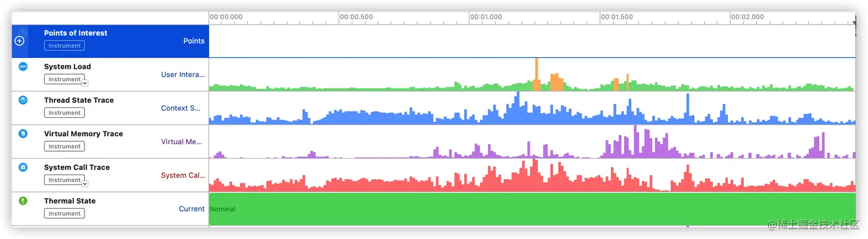This screenshot has width=868, height=239.
Task: Click the Current lane label for Thermal State
Action: [x=192, y=209]
